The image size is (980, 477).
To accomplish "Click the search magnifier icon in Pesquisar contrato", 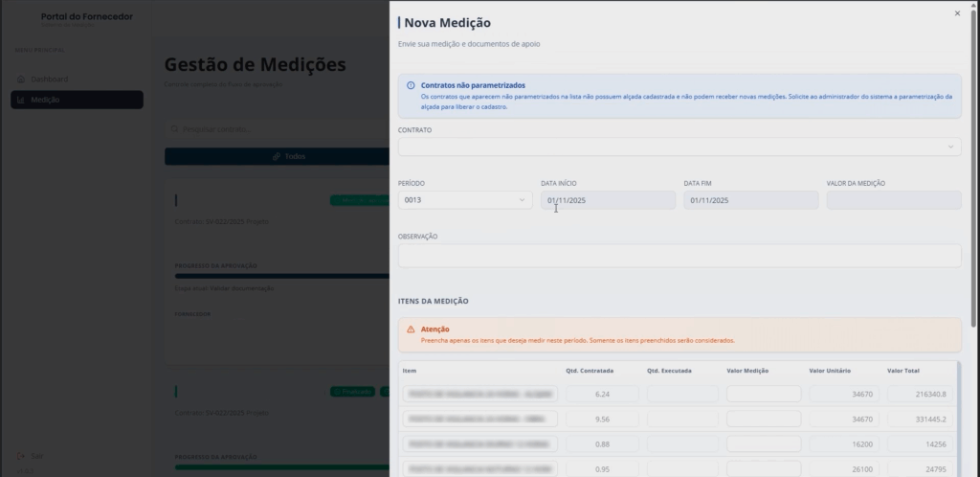I will click(x=174, y=128).
